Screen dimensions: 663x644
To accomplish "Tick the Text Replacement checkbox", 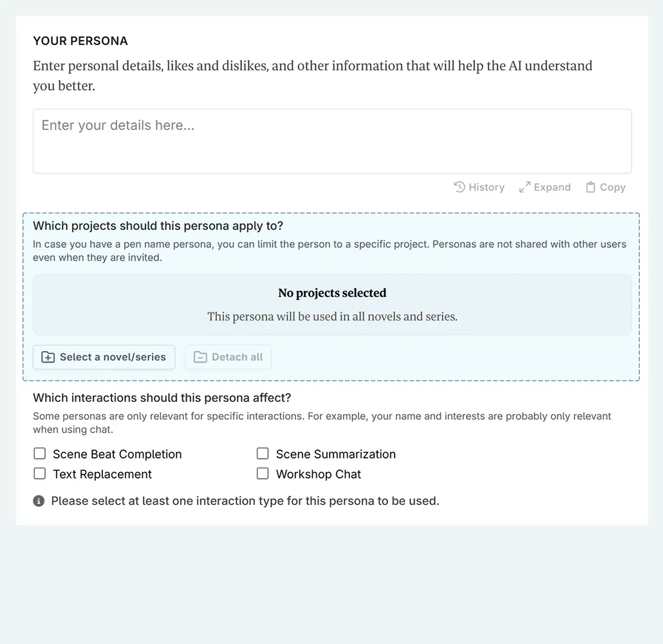I will 40,474.
